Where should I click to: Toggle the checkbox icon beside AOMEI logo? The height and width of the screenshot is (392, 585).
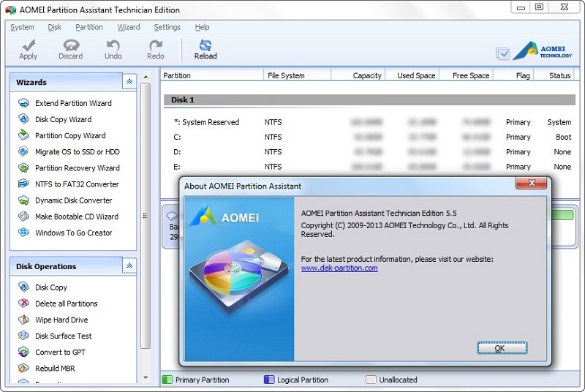[503, 53]
